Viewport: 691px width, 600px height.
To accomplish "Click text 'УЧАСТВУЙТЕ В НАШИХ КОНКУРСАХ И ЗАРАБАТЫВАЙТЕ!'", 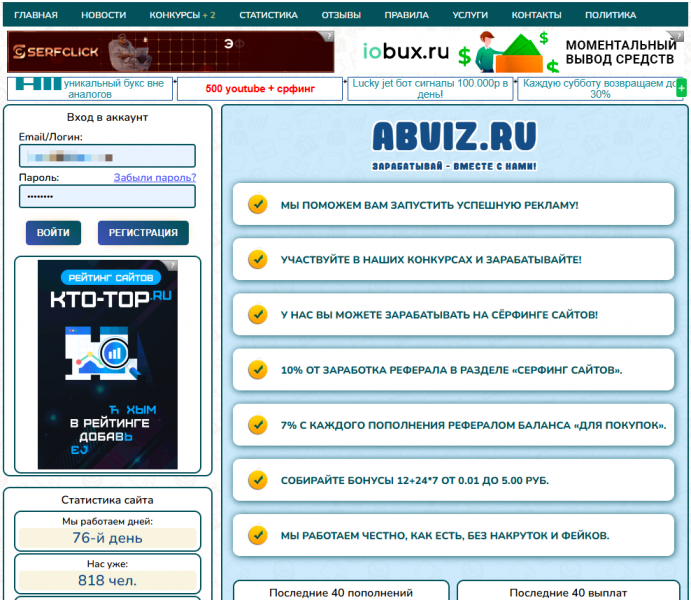I will [x=431, y=260].
